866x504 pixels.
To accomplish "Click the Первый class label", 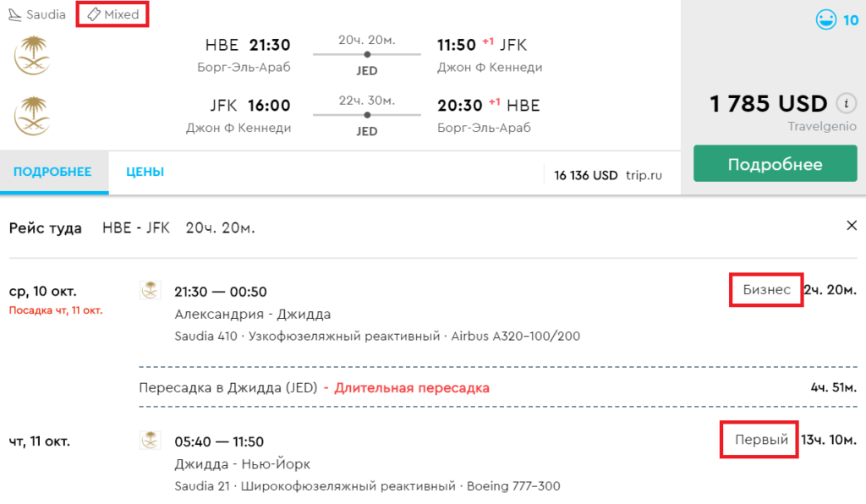I will pyautogui.click(x=761, y=440).
